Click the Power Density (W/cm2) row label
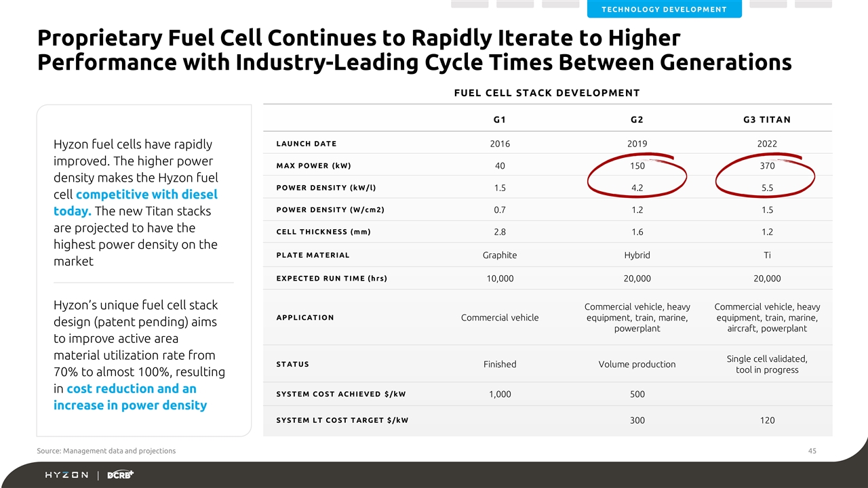Screen dimensions: 868x488 point(330,209)
